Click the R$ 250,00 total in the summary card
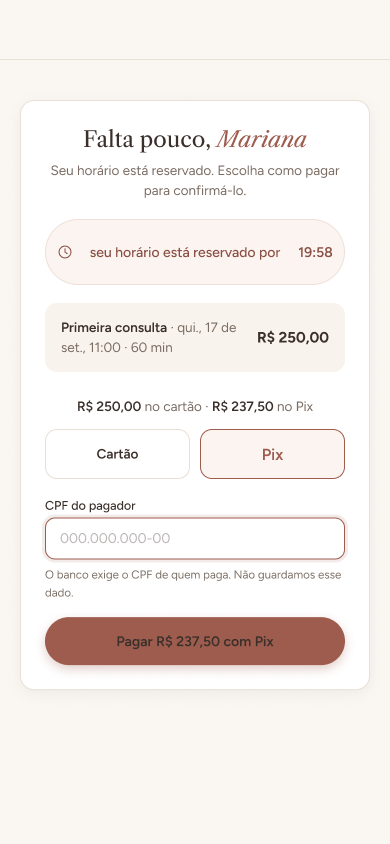 coord(293,337)
